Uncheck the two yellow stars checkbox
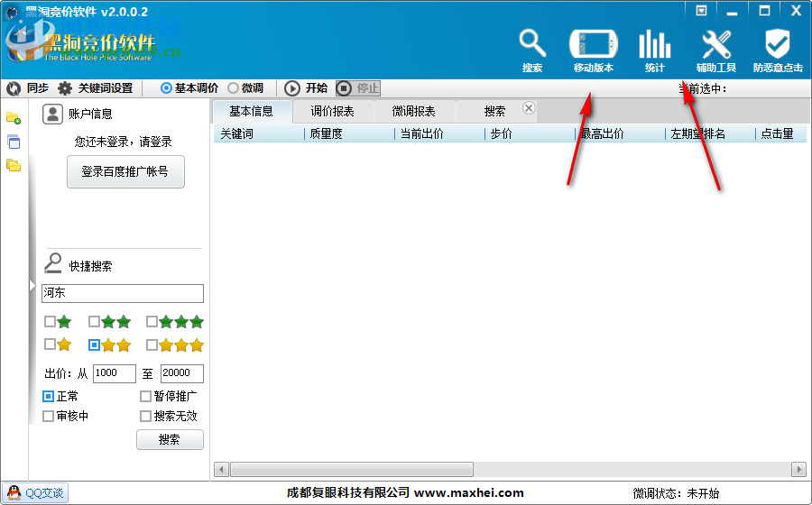The width and height of the screenshot is (812, 505). (94, 344)
